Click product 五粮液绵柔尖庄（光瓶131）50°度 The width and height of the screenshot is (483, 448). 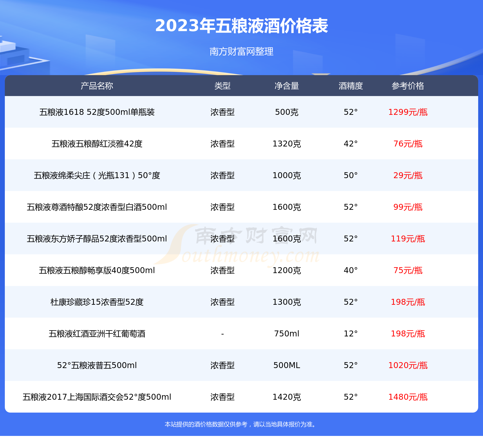97,175
